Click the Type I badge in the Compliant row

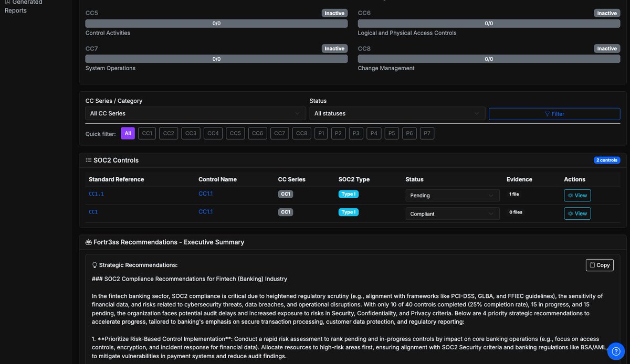(349, 212)
